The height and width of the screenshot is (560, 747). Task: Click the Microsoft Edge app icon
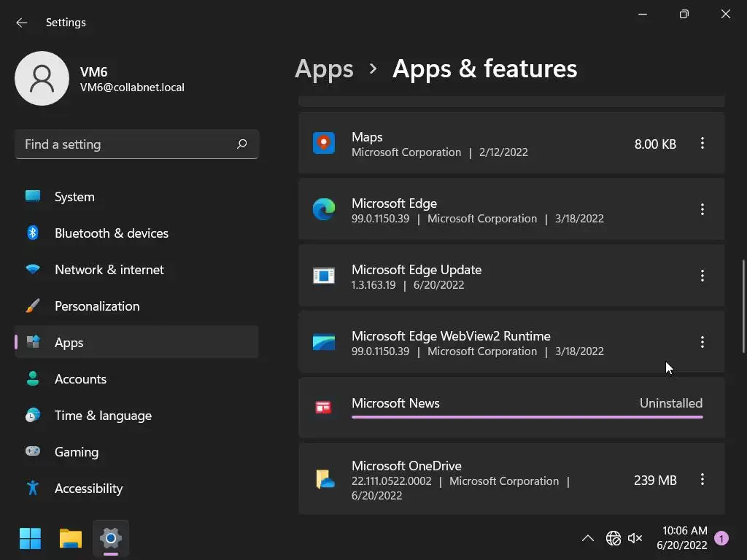[x=324, y=209]
